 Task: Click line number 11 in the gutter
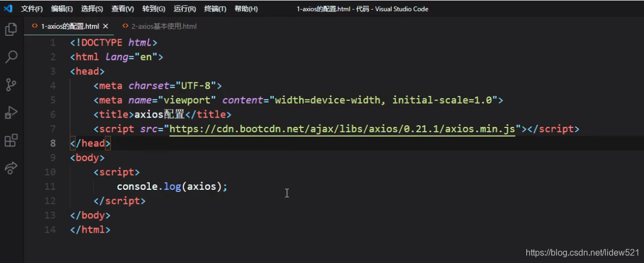click(x=50, y=187)
